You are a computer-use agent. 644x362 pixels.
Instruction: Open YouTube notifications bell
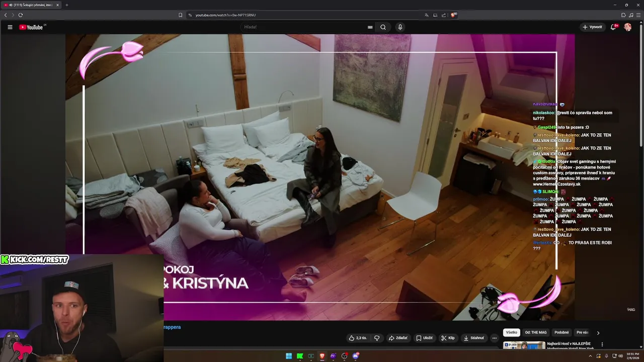click(x=613, y=27)
